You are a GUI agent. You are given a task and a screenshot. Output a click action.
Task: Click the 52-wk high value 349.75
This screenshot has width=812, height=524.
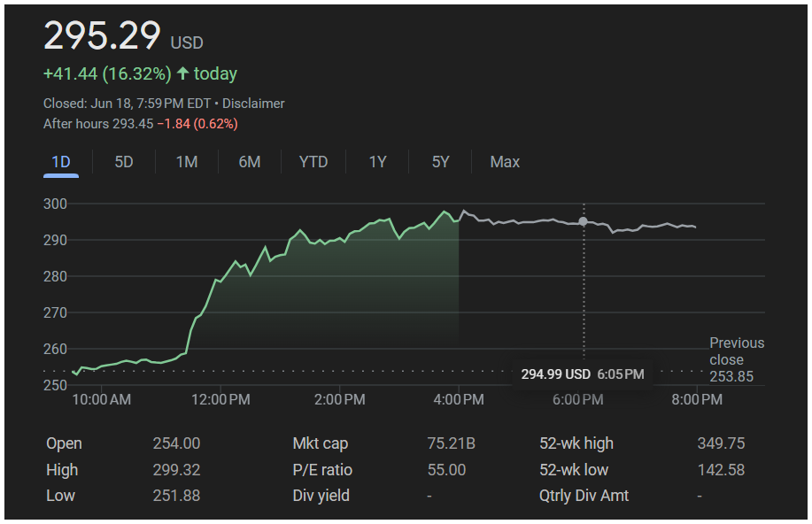click(722, 443)
